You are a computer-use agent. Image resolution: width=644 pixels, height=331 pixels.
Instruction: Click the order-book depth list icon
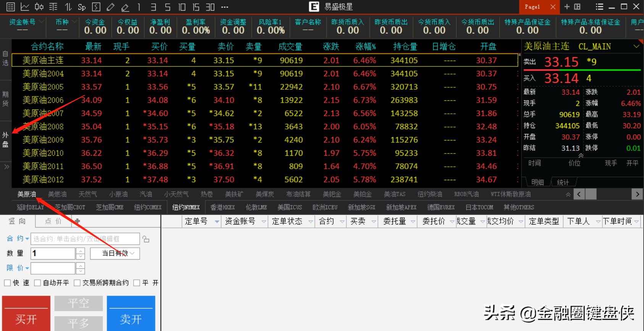point(53,7)
